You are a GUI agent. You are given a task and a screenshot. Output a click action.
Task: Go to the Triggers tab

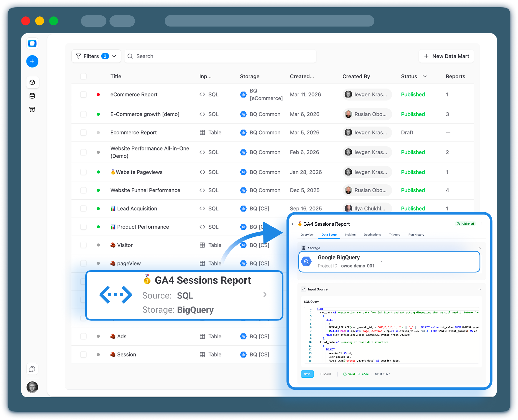[394, 235]
